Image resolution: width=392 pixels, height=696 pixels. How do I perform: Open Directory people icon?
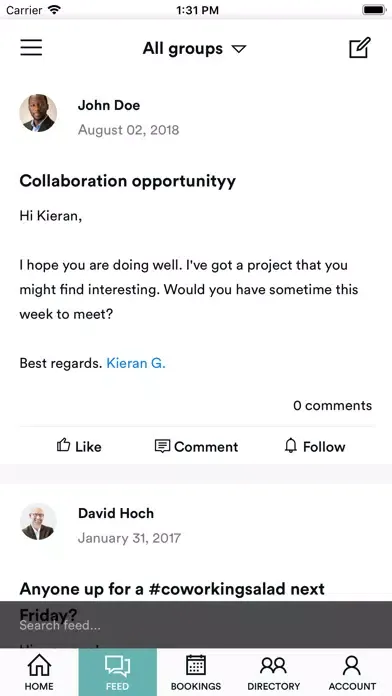coord(273,666)
